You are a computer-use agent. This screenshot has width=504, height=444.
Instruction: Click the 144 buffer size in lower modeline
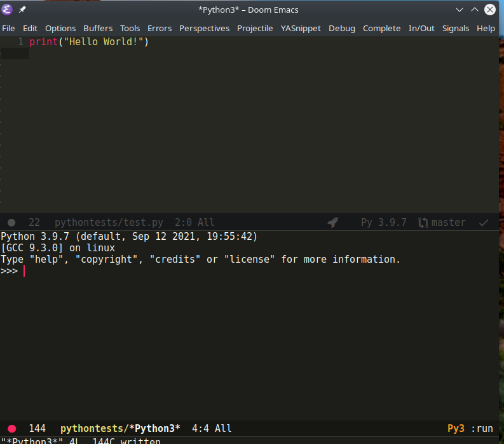[37, 429]
